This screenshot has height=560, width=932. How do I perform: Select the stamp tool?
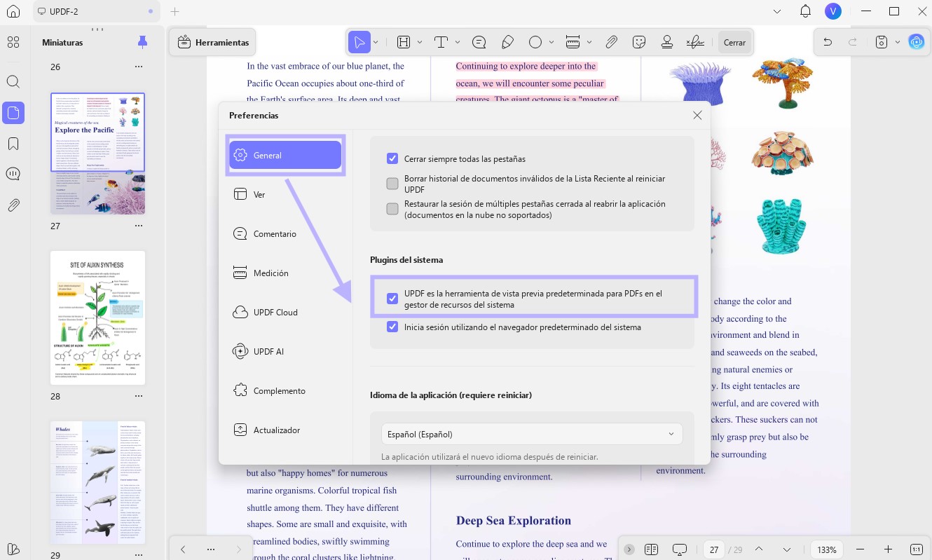coord(667,42)
